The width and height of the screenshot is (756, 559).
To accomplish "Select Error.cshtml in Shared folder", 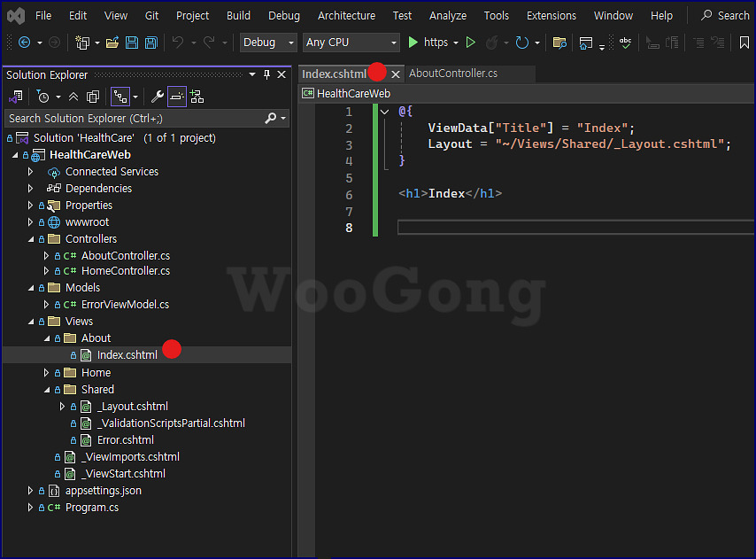I will pos(126,440).
